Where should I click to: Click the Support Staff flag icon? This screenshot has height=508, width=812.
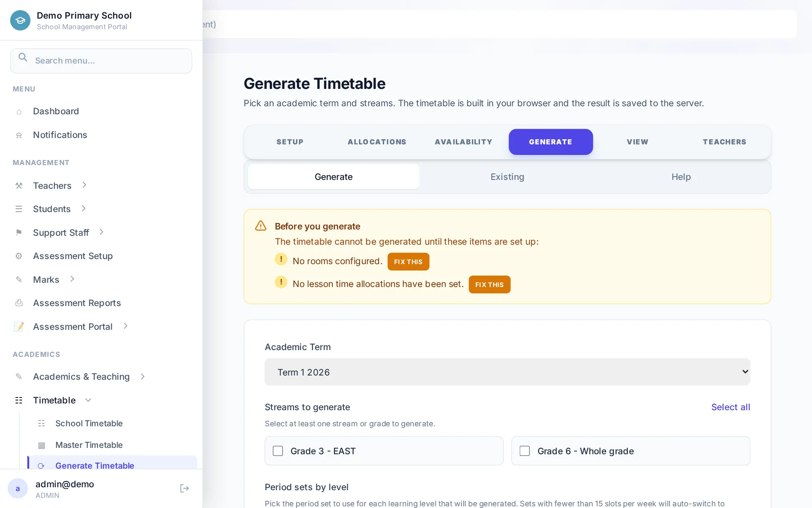point(19,232)
